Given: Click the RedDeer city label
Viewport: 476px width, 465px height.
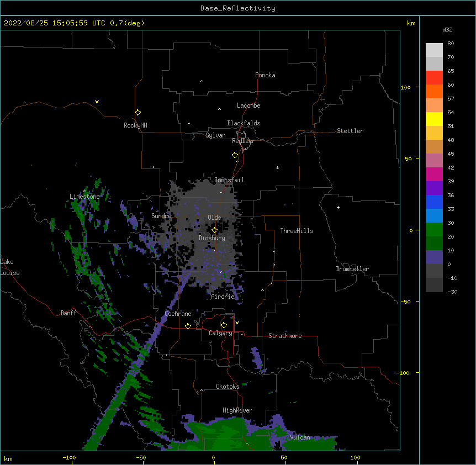Looking at the screenshot, I should (x=243, y=141).
